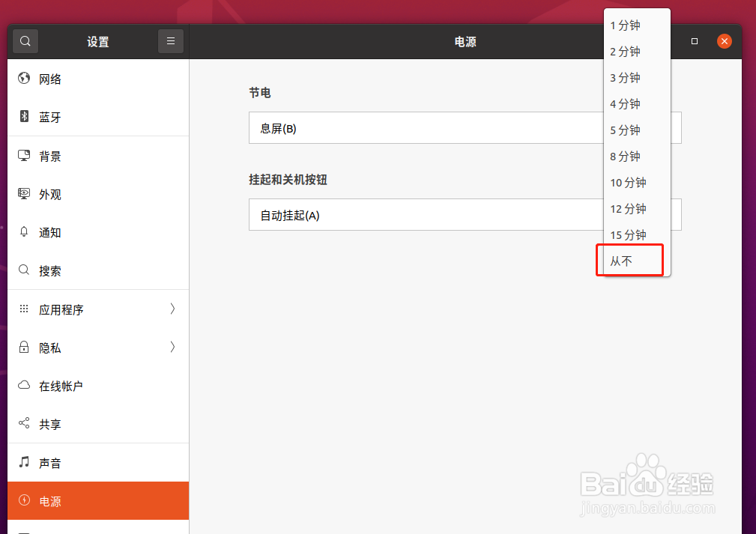Click the appearance icon next to 外观
Image resolution: width=756 pixels, height=534 pixels.
click(24, 194)
